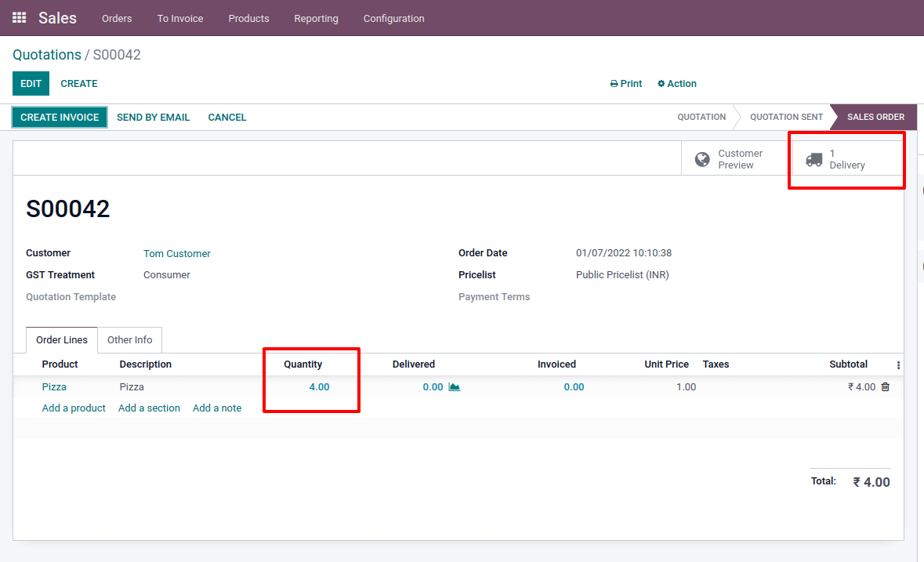
Task: Sort by the Product column header
Action: point(60,364)
